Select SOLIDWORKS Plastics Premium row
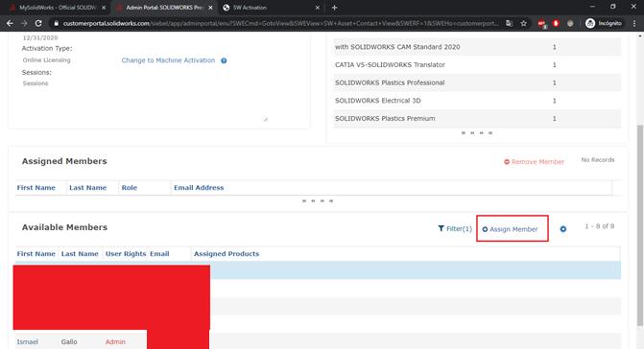 (477, 119)
